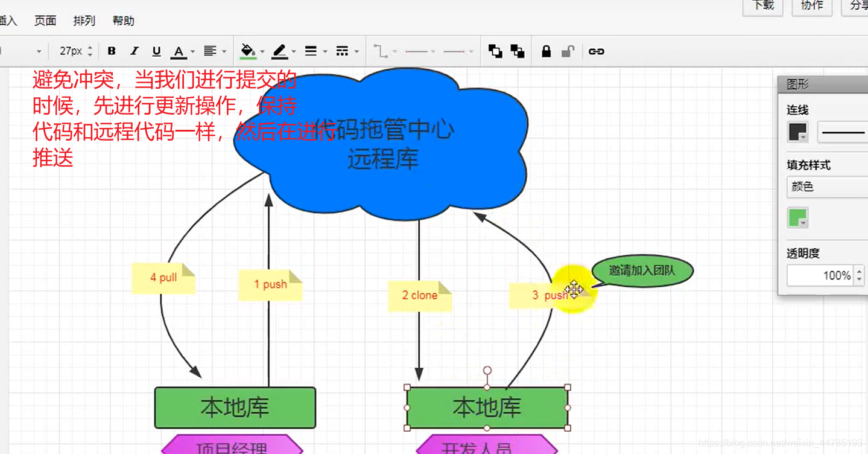Screen dimensions: 868x454
Task: Open the font color dropdown arrow
Action: point(192,52)
